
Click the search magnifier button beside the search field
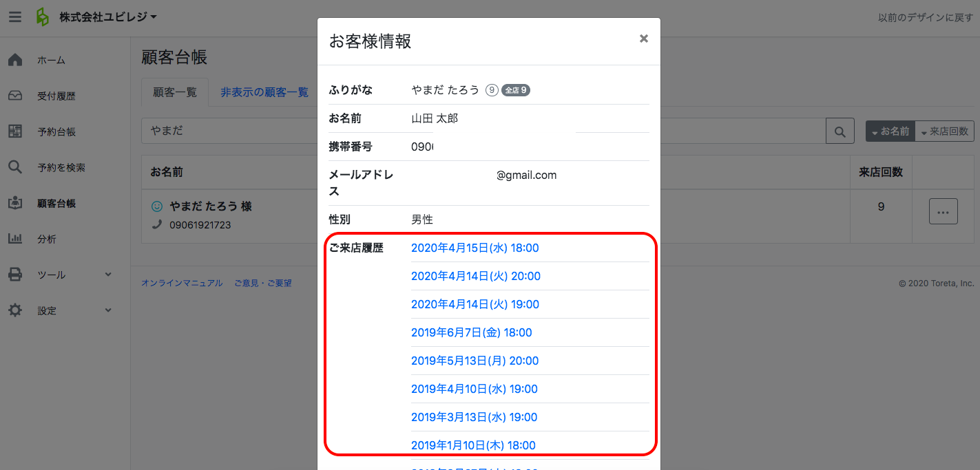(840, 131)
